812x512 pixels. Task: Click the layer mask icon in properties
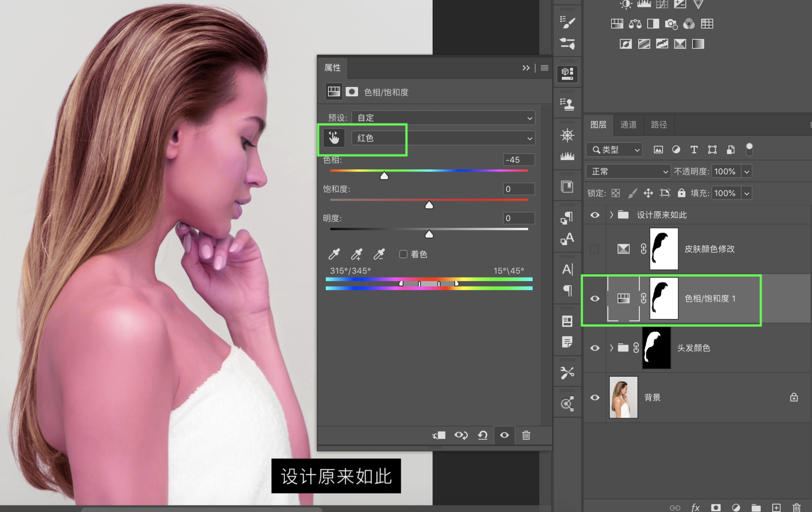pyautogui.click(x=352, y=92)
